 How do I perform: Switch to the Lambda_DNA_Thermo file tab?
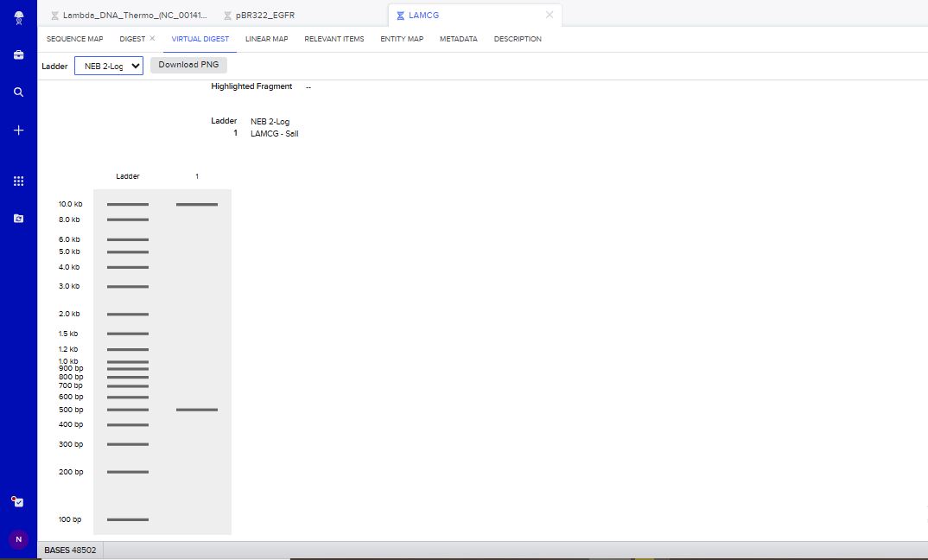coord(128,16)
